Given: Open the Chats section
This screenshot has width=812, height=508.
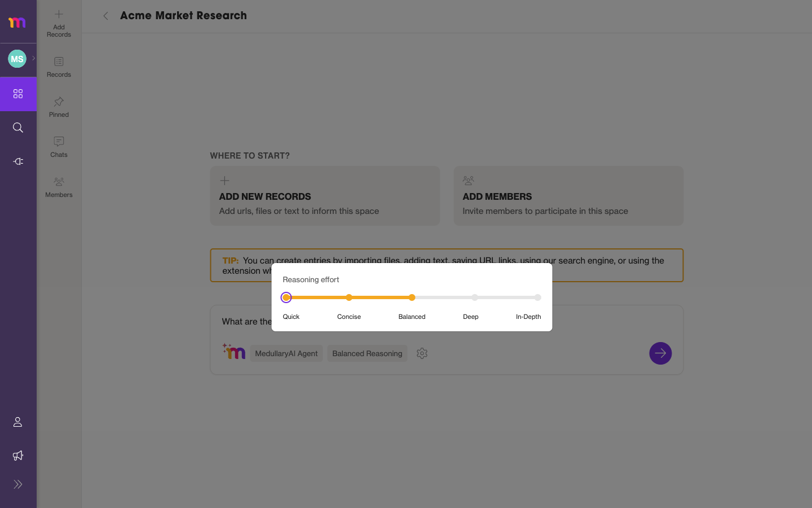Looking at the screenshot, I should click(x=59, y=147).
